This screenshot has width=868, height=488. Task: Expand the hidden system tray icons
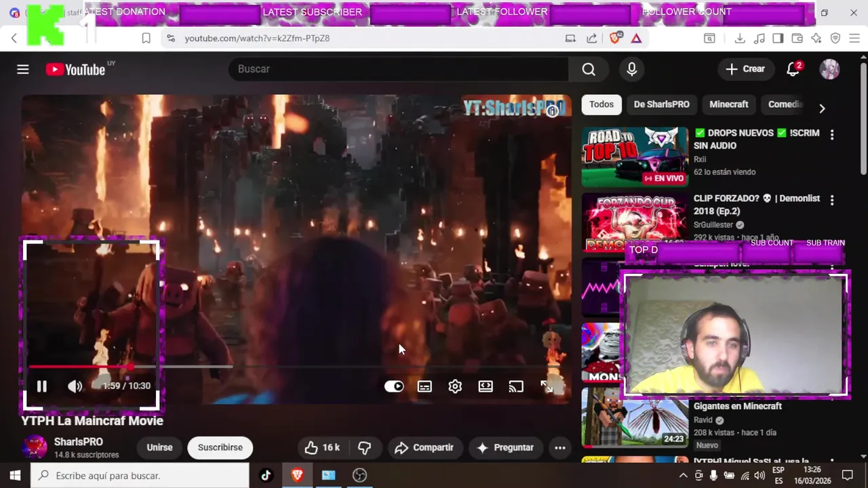coord(683,476)
